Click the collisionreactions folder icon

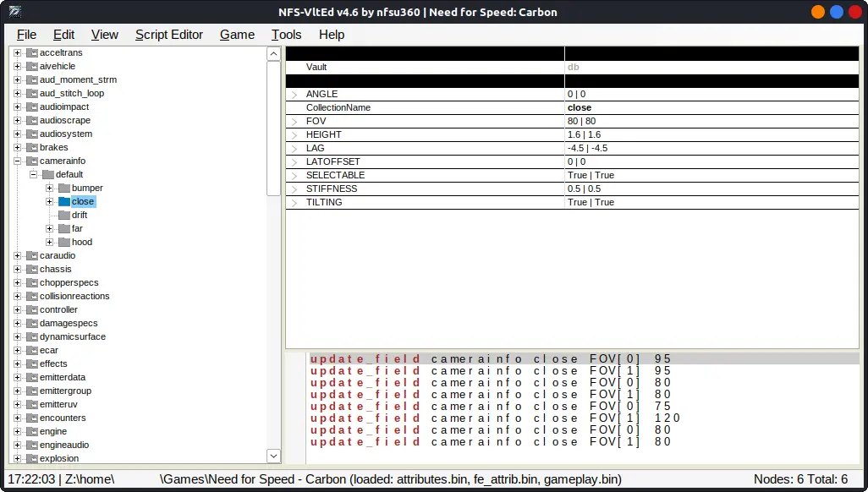pyautogui.click(x=32, y=297)
